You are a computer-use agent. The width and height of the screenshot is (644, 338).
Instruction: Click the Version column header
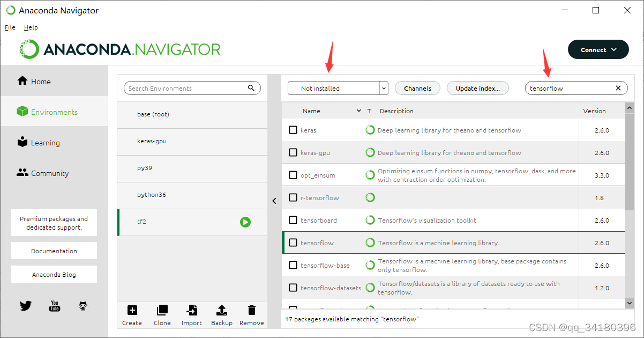(x=594, y=111)
